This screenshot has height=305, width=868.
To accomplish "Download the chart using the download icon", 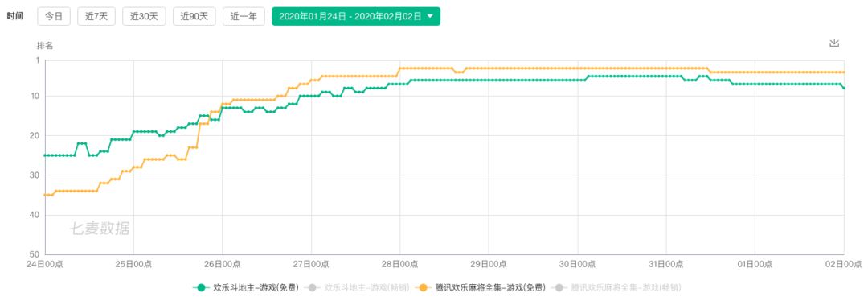I will pyautogui.click(x=834, y=43).
